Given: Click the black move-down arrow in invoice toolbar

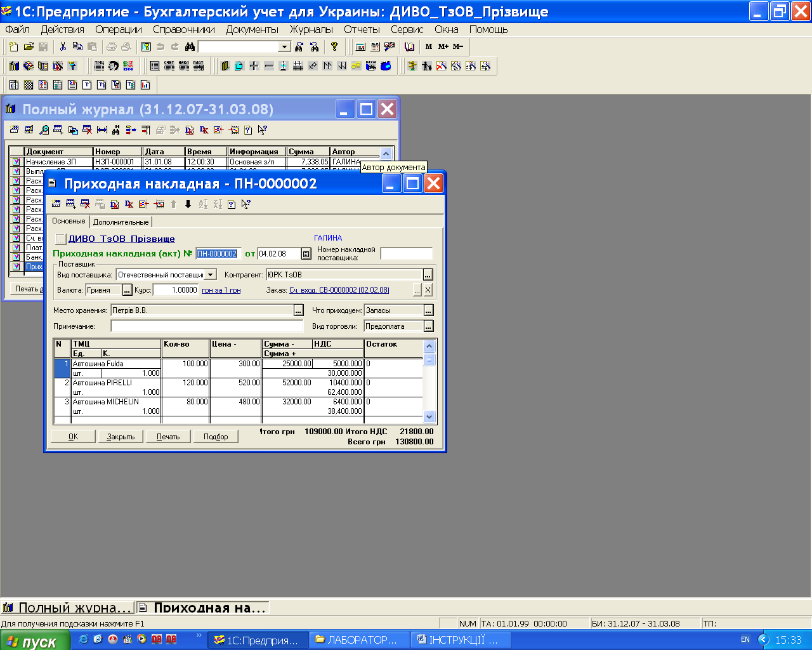Looking at the screenshot, I should pyautogui.click(x=188, y=204).
